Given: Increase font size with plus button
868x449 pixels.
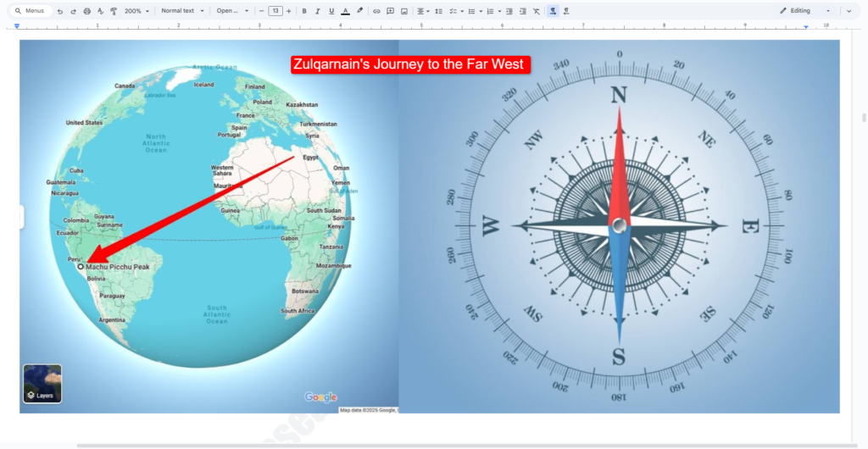Looking at the screenshot, I should point(289,11).
